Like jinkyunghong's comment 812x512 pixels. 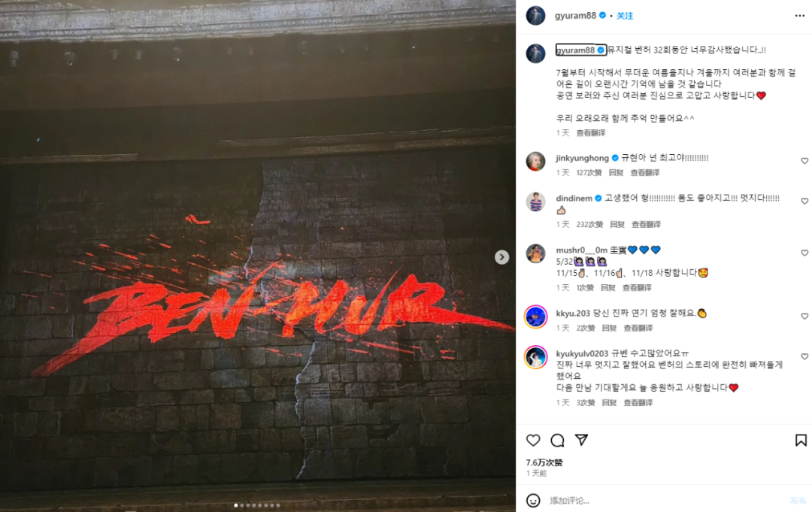[804, 161]
